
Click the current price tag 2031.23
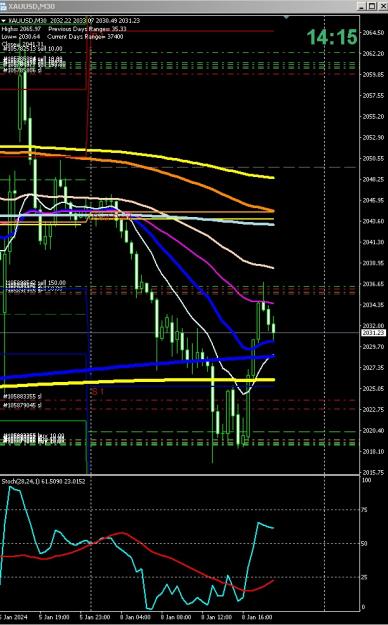373,332
